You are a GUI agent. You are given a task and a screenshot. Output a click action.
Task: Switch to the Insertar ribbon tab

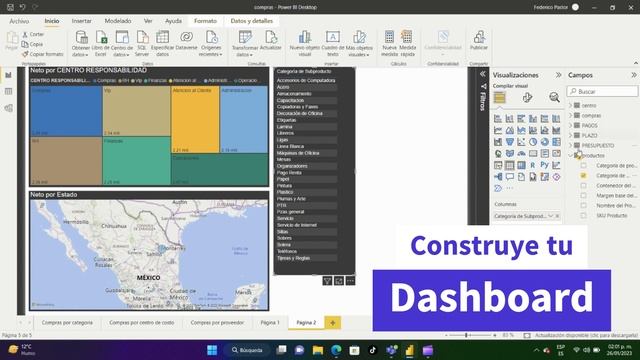click(82, 21)
